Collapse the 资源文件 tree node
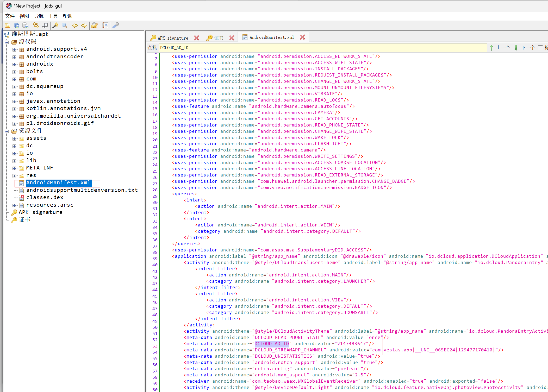Image resolution: width=548 pixels, height=392 pixels. [7, 131]
